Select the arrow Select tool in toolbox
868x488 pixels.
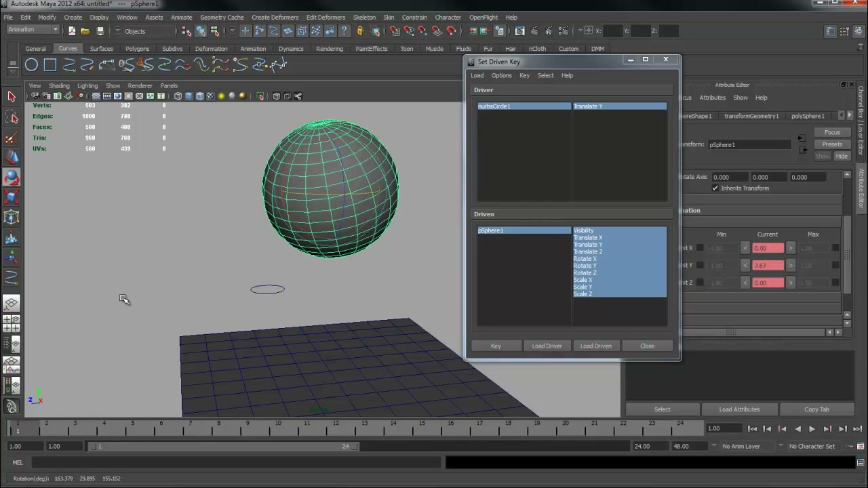pos(12,97)
